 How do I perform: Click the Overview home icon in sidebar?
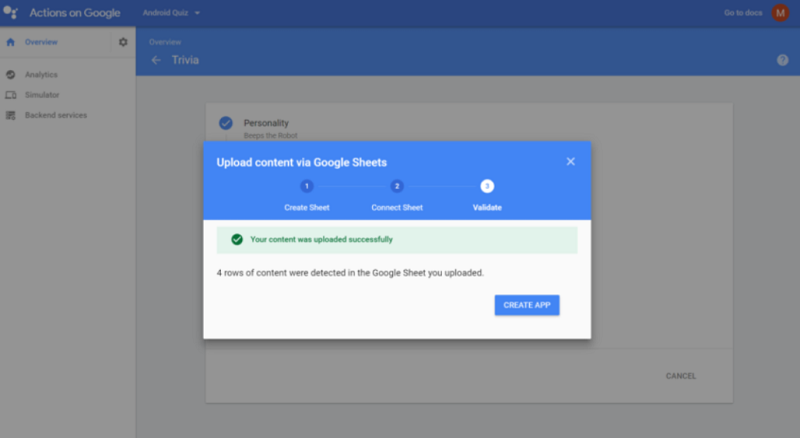(11, 42)
